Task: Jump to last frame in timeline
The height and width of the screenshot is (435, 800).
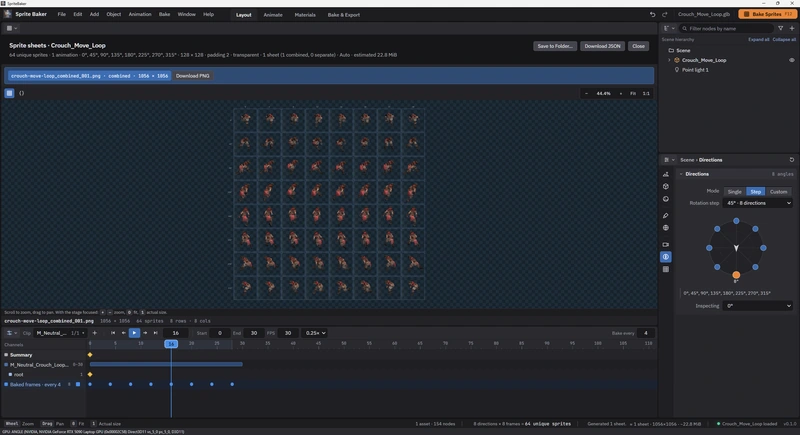Action: coord(156,333)
